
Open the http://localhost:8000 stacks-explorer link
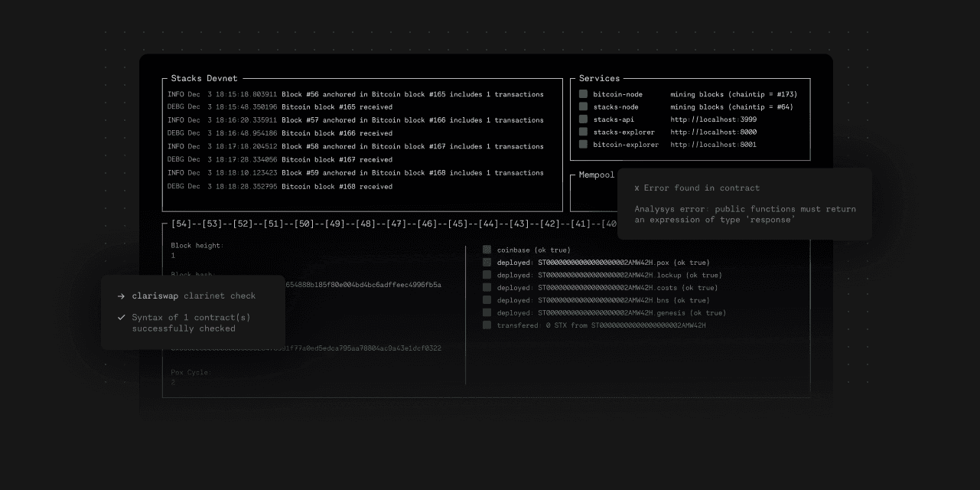click(714, 132)
